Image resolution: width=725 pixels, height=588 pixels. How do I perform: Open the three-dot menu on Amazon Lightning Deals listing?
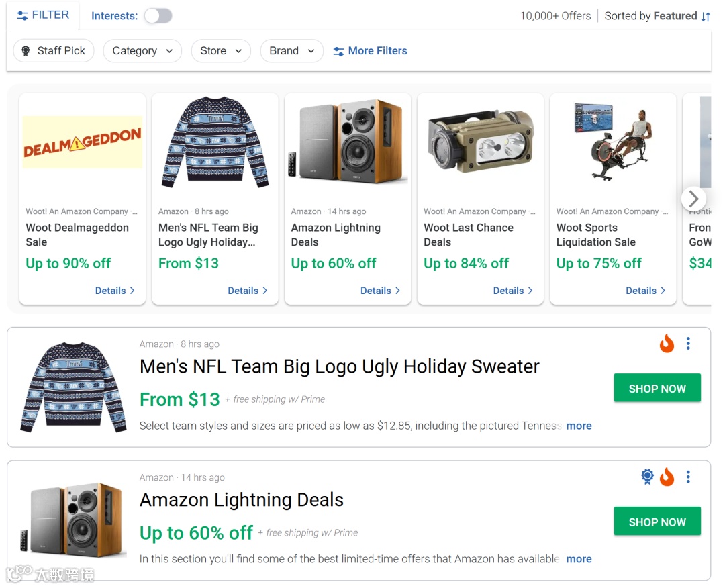(688, 477)
